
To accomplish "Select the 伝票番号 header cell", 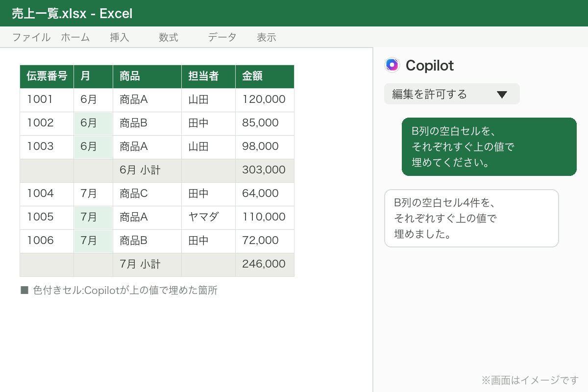I will (47, 76).
